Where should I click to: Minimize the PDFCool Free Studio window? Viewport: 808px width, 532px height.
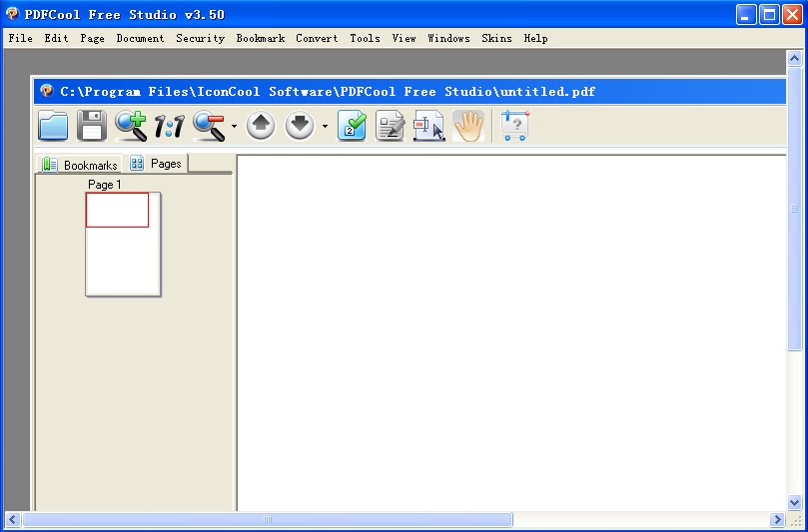coord(746,14)
